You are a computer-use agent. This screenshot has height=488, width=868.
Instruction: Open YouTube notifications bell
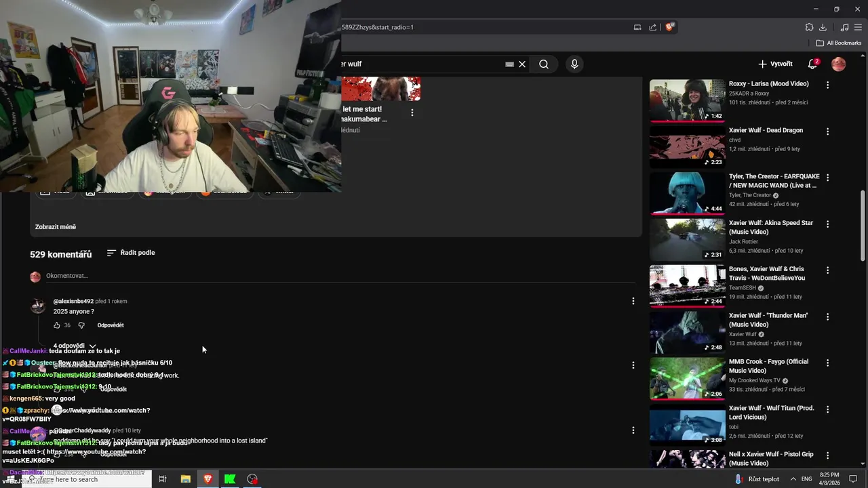coord(812,64)
